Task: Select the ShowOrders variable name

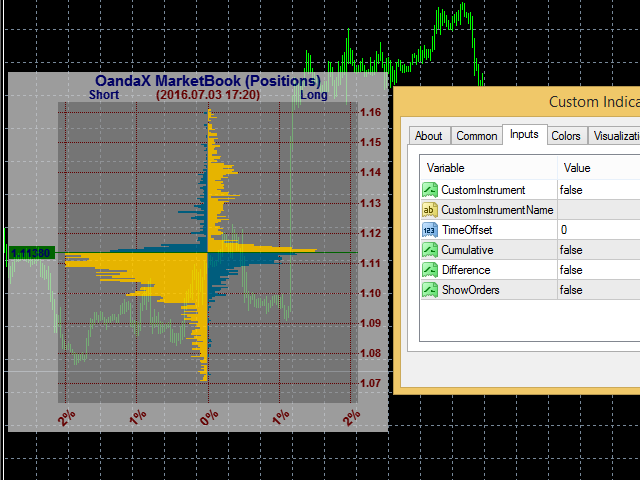Action: (471, 290)
